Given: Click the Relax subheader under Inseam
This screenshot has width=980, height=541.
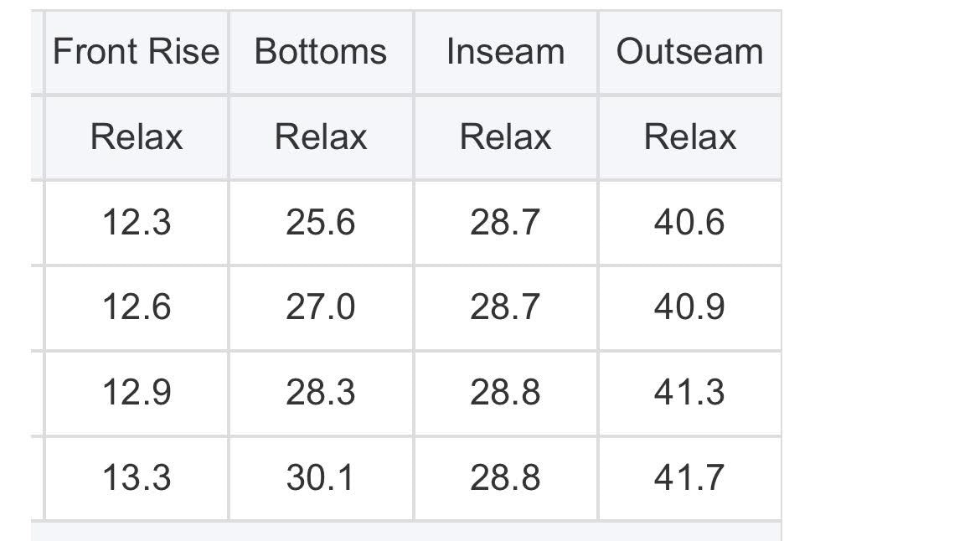Looking at the screenshot, I should coord(505,137).
